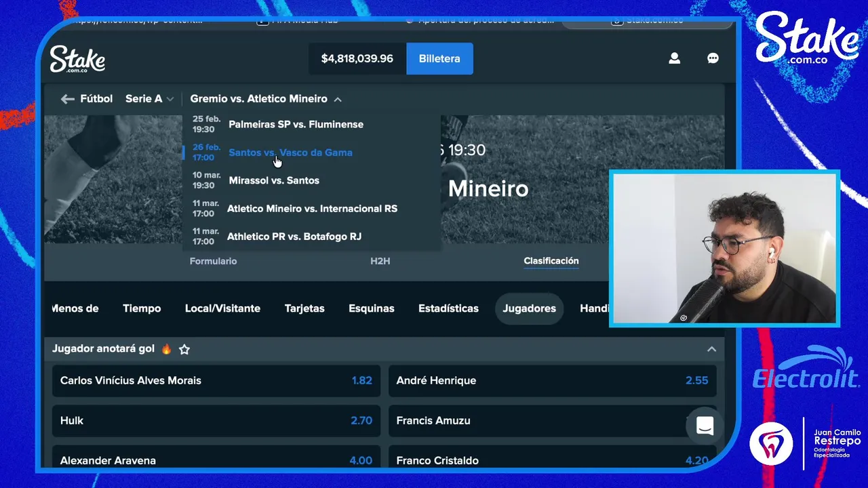Image resolution: width=868 pixels, height=488 pixels.
Task: Open the Esquinas market tab
Action: tap(371, 308)
